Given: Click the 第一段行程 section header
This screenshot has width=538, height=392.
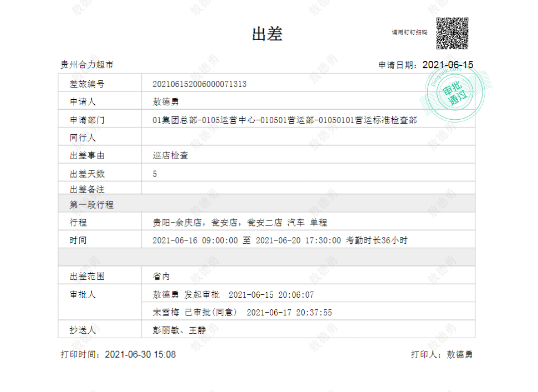Looking at the screenshot, I should pos(92,204).
